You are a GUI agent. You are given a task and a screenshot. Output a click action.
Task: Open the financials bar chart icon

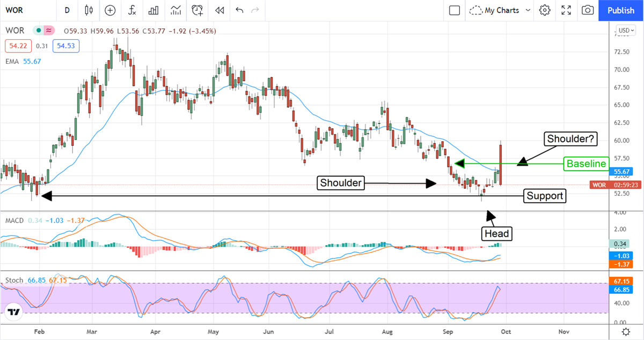click(153, 10)
